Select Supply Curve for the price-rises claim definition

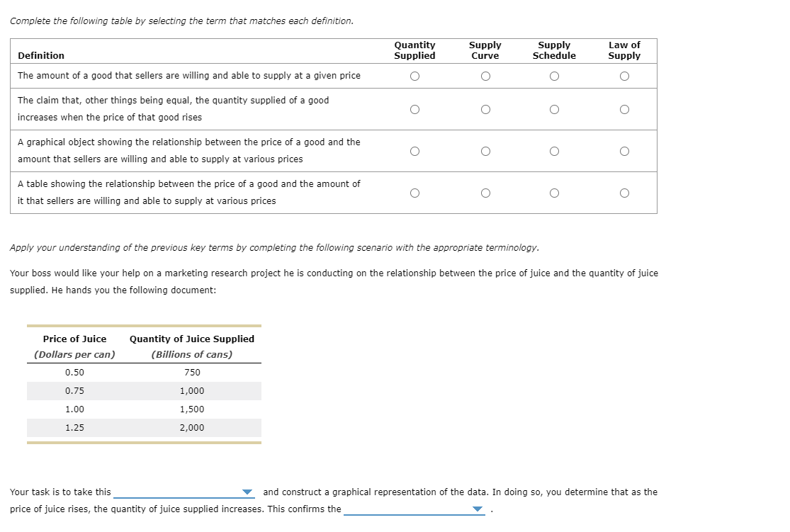coord(485,109)
